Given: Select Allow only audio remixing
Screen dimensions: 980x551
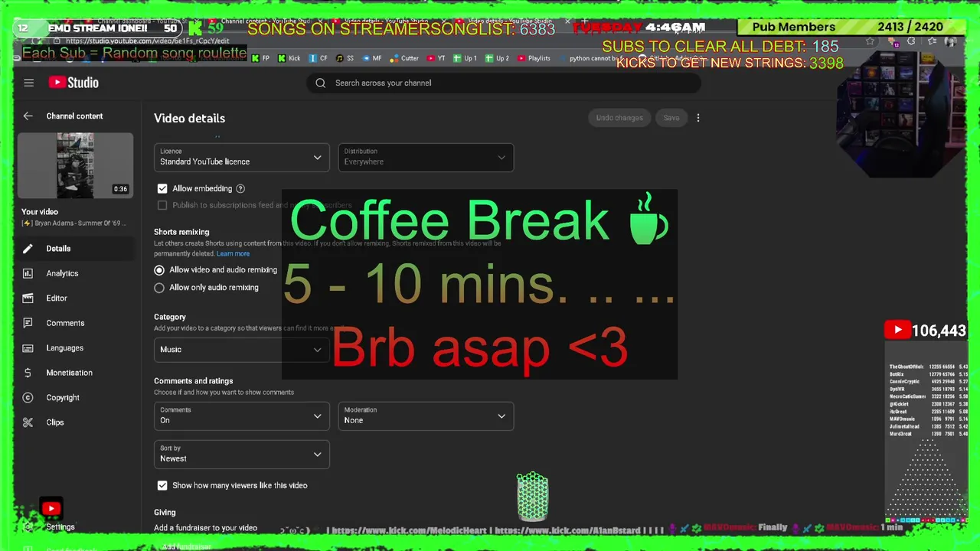Looking at the screenshot, I should click(x=159, y=288).
